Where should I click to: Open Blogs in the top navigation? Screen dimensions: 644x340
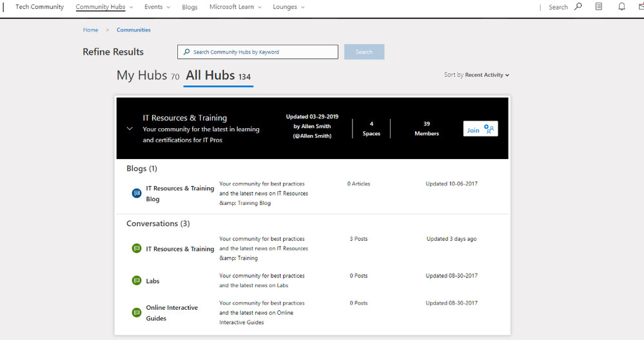tap(190, 7)
